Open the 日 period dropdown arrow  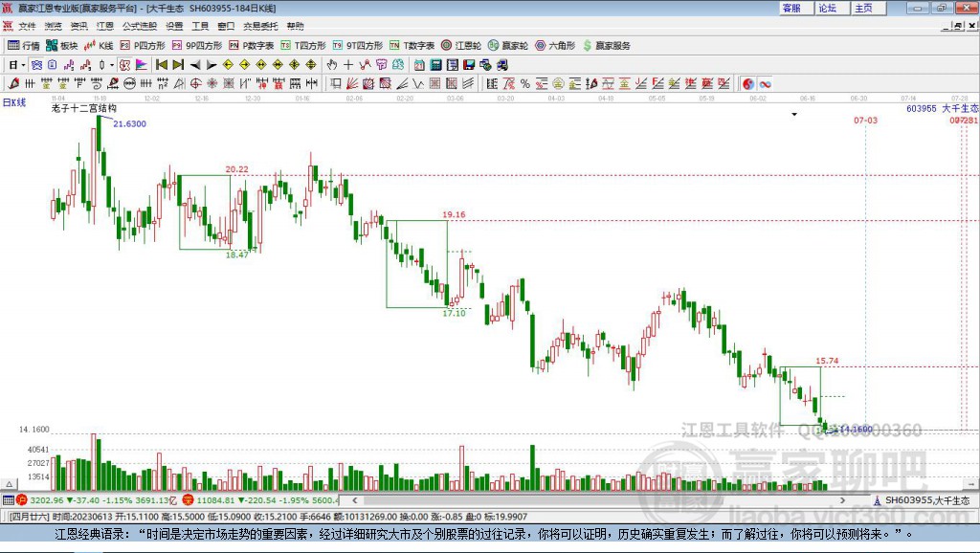click(x=24, y=65)
